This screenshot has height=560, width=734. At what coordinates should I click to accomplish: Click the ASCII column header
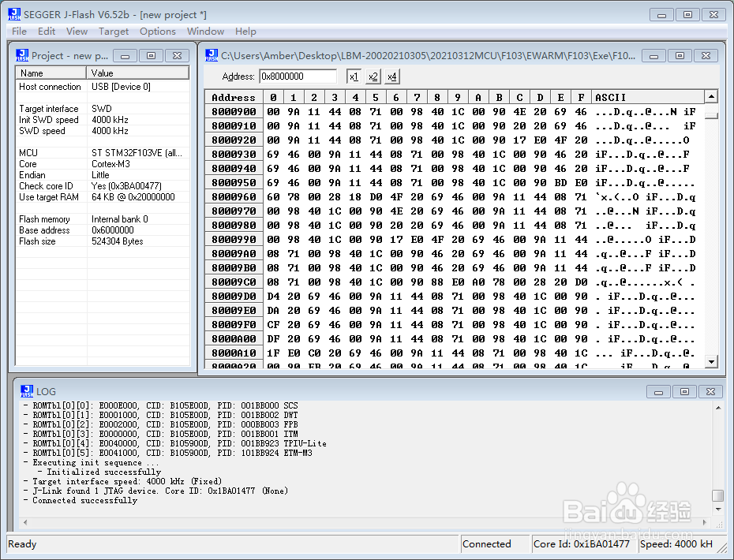point(648,97)
